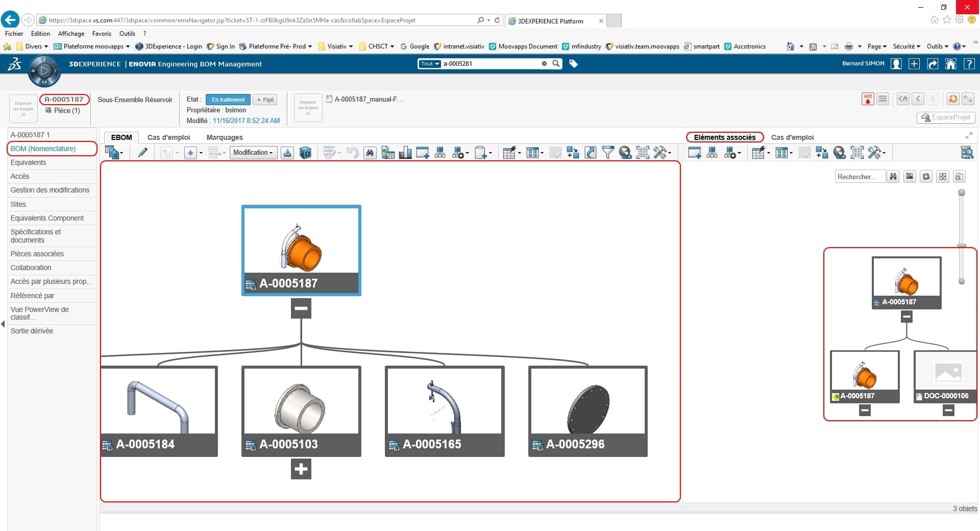The width and height of the screenshot is (980, 531).
Task: Open the 405 notifications bell
Action: [868, 99]
